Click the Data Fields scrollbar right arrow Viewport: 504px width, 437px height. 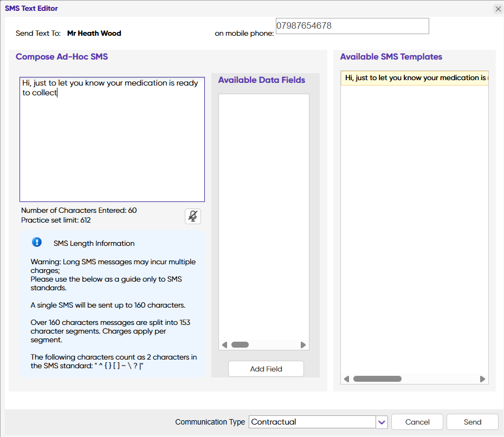303,345
